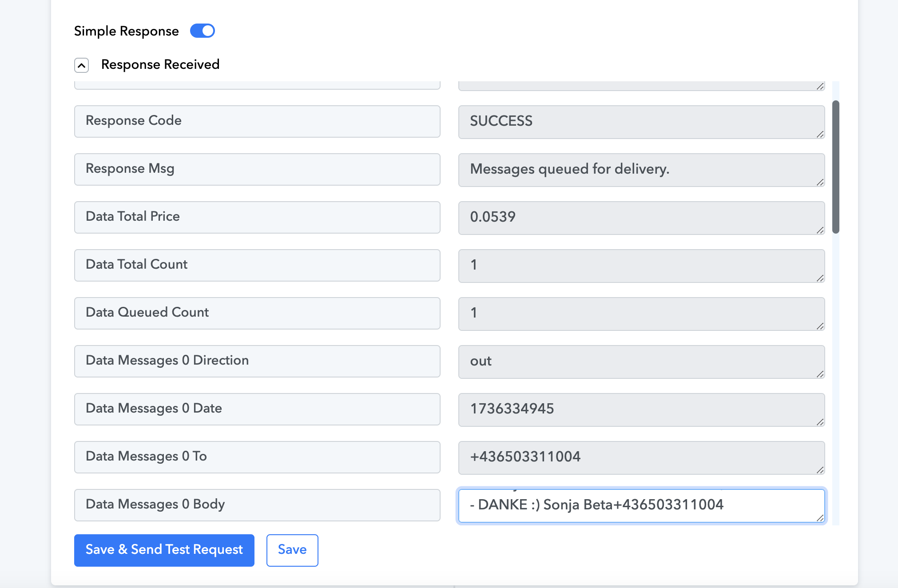Click Messages queued for delivery text
This screenshot has height=588, width=898.
[642, 169]
